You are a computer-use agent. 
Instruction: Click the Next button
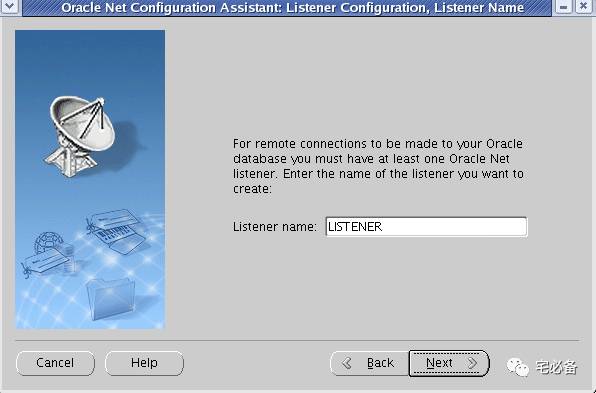tap(449, 363)
